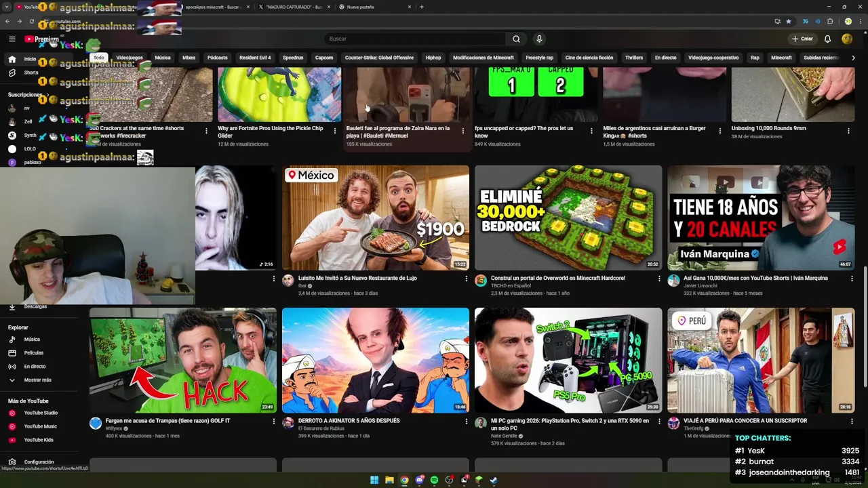This screenshot has width=868, height=488.
Task: Open new browser tab with plus button
Action: (x=422, y=7)
